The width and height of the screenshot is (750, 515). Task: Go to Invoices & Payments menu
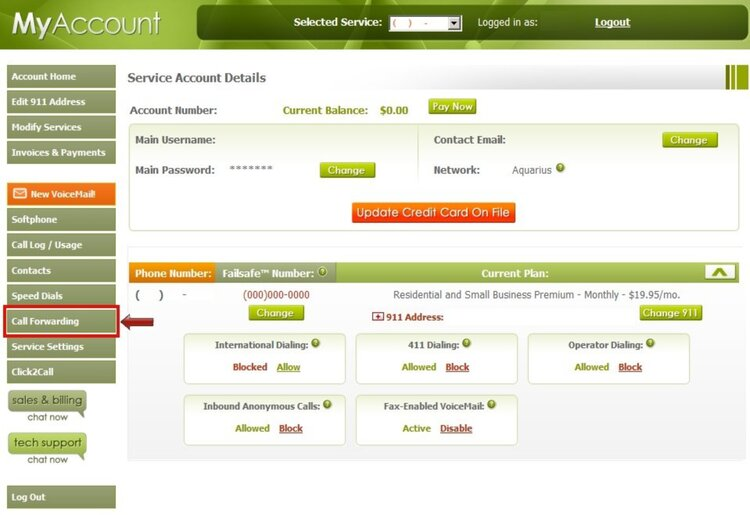[x=61, y=153]
